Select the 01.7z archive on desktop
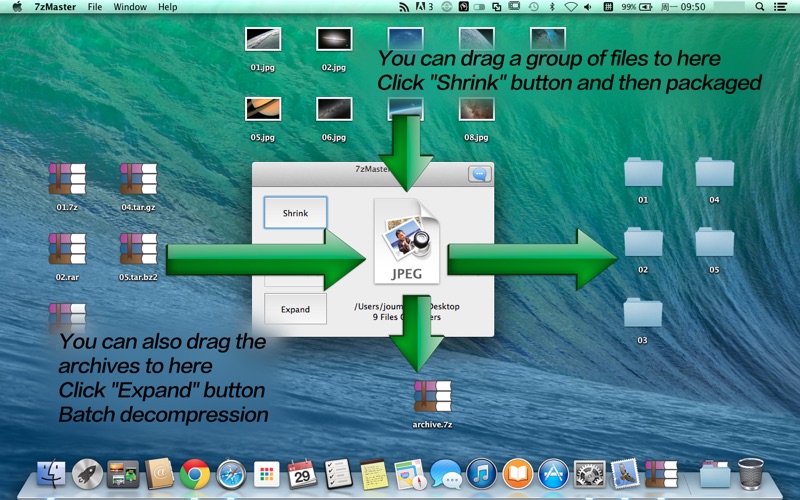This screenshot has height=500, width=800. pyautogui.click(x=67, y=179)
